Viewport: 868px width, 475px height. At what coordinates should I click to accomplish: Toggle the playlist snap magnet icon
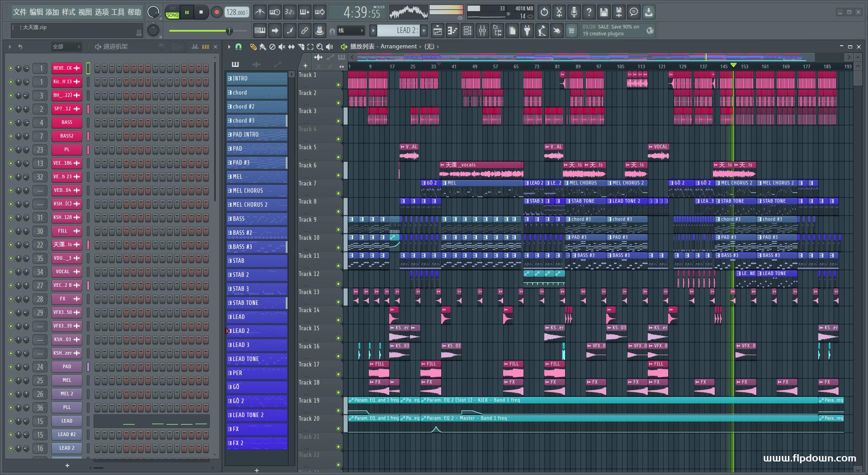[238, 47]
